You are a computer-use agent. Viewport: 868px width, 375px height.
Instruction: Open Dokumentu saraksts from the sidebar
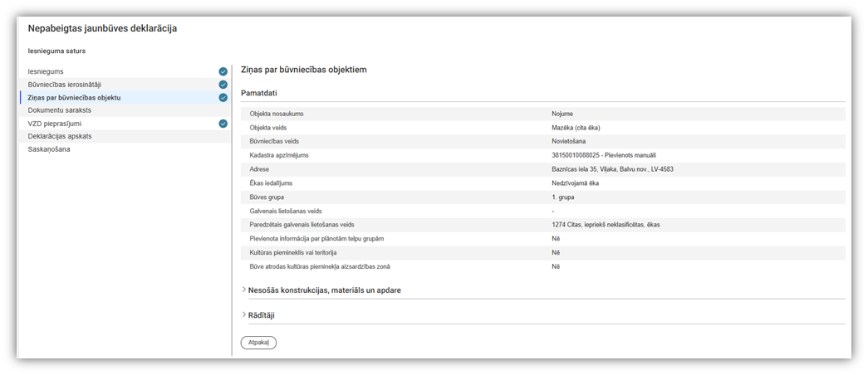(x=59, y=110)
